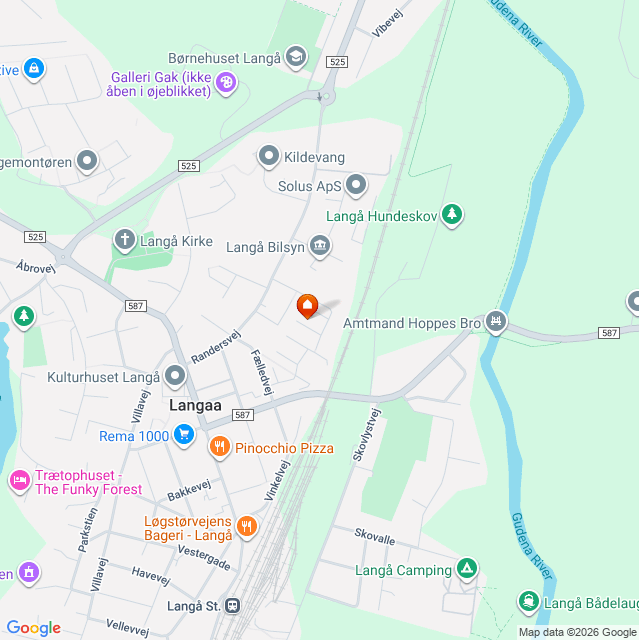This screenshot has width=639, height=640.
Task: Open the Kulturhuset Langå marker
Action: pyautogui.click(x=175, y=376)
